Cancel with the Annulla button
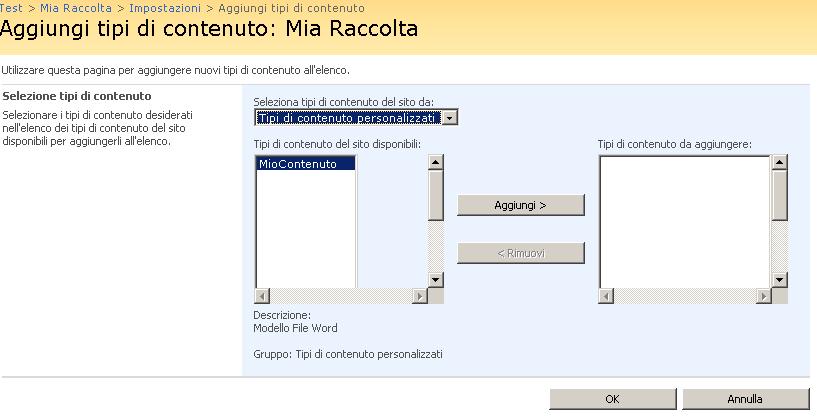Viewport: 817px width, 416px height. click(x=746, y=399)
